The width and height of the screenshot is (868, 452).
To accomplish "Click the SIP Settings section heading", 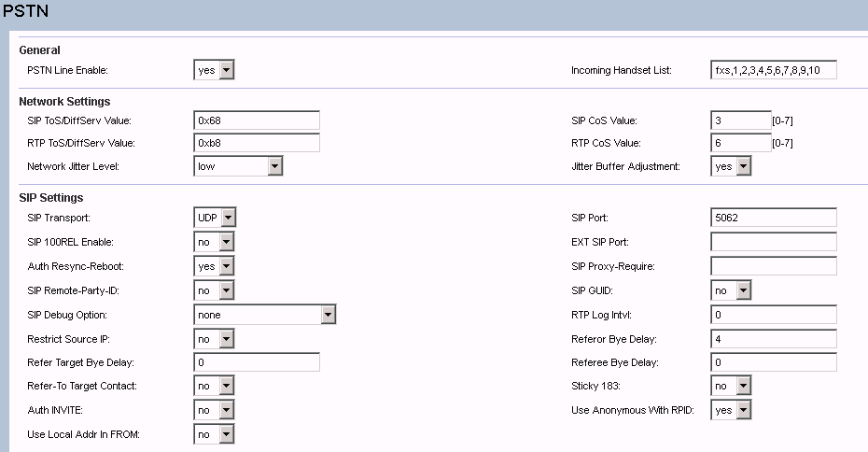I will point(51,198).
